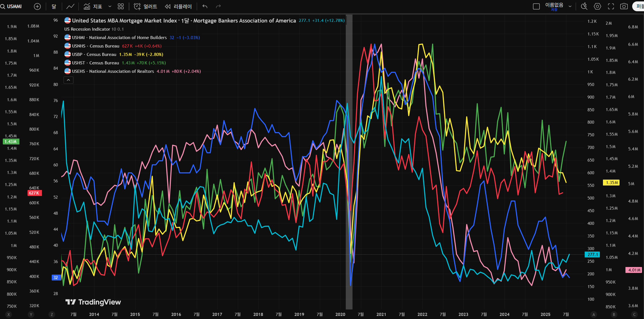Open the line chart style icon
644x319 pixels.
click(70, 6)
